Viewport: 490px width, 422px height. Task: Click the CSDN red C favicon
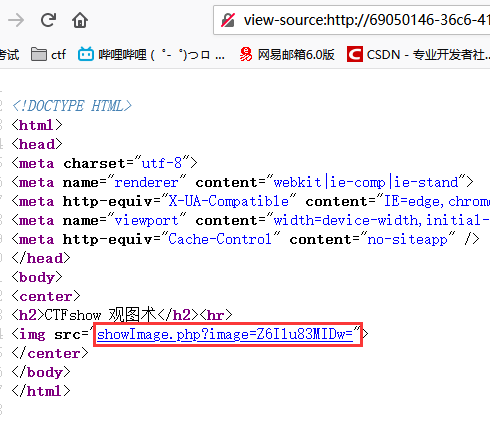355,54
